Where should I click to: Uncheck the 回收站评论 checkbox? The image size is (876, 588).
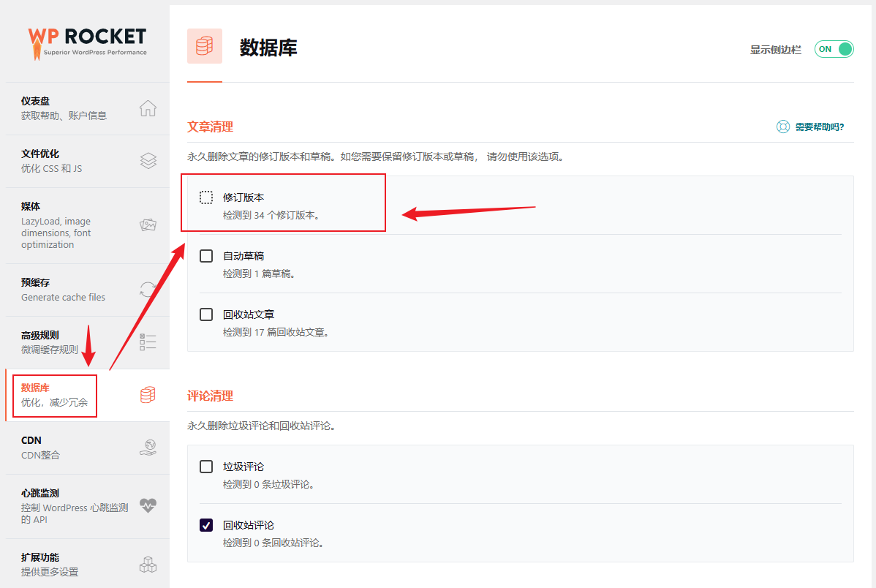[x=206, y=525]
